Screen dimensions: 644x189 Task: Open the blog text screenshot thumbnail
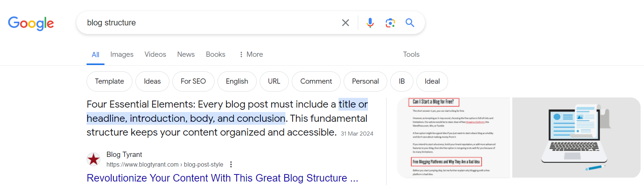click(x=454, y=137)
